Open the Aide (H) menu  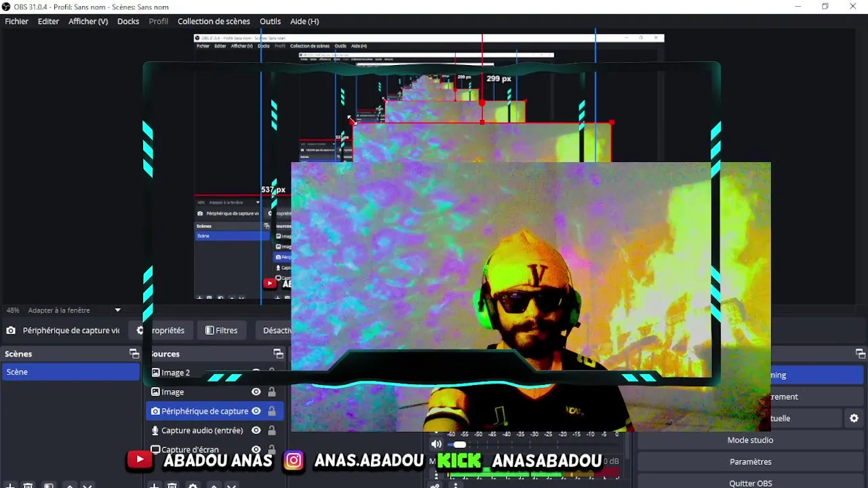[x=304, y=21]
